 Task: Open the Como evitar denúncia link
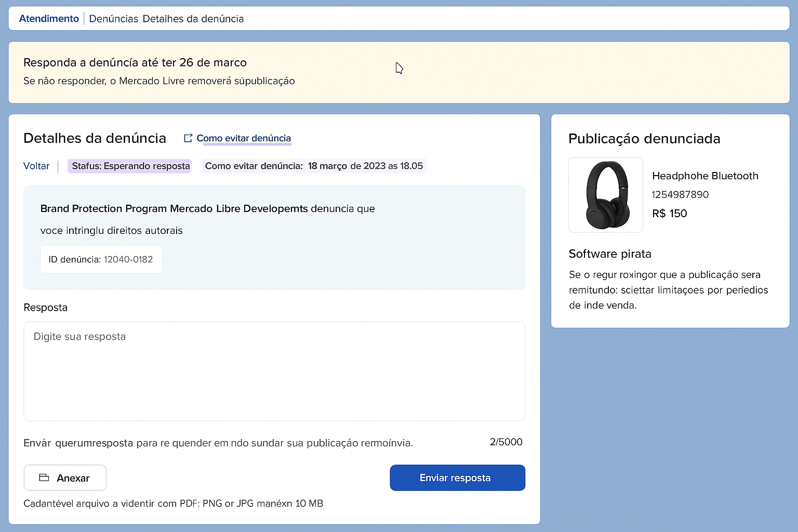click(x=243, y=138)
